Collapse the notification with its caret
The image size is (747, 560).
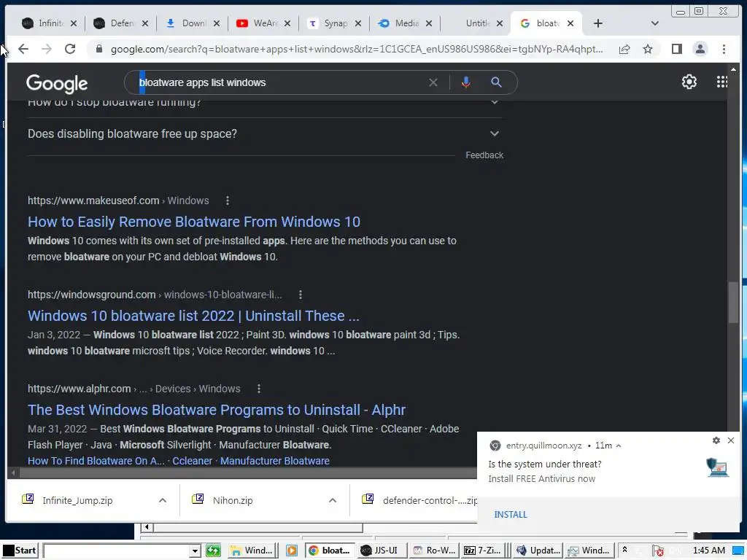(x=619, y=446)
